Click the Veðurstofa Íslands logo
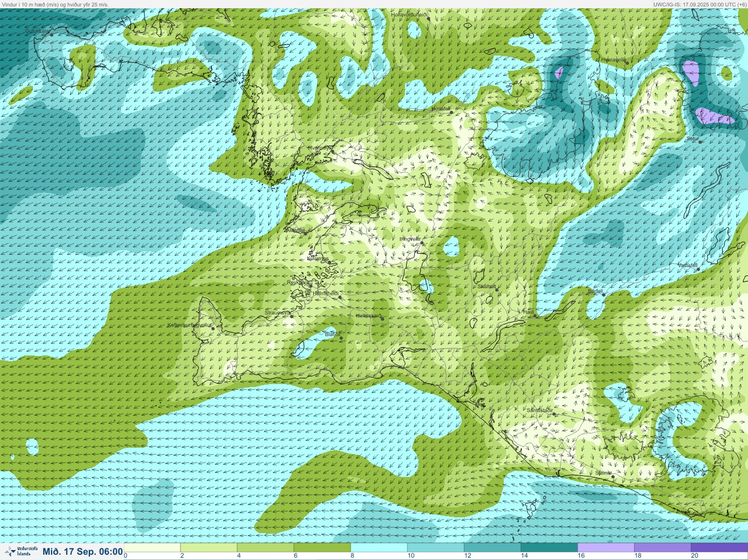 tap(21, 551)
